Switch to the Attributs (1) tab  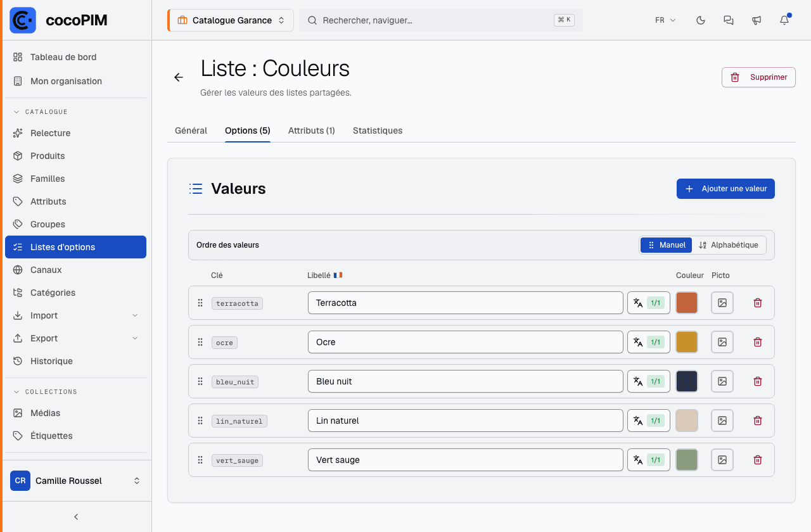[x=312, y=130]
